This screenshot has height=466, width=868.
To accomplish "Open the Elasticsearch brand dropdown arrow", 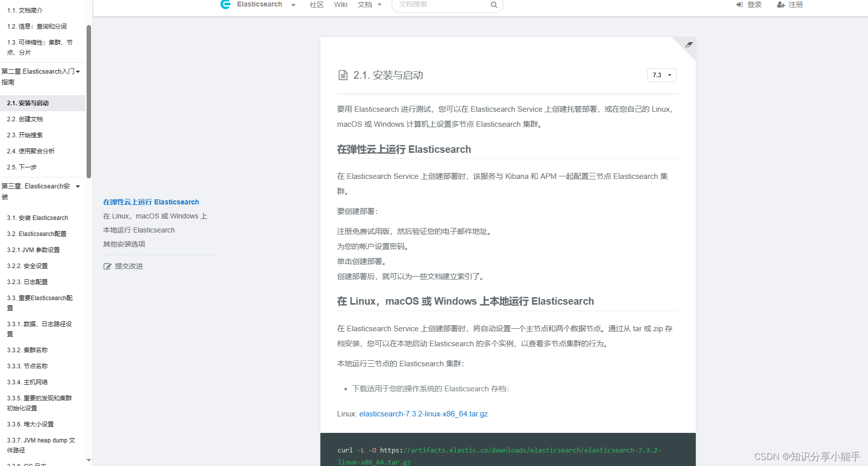I will [293, 5].
